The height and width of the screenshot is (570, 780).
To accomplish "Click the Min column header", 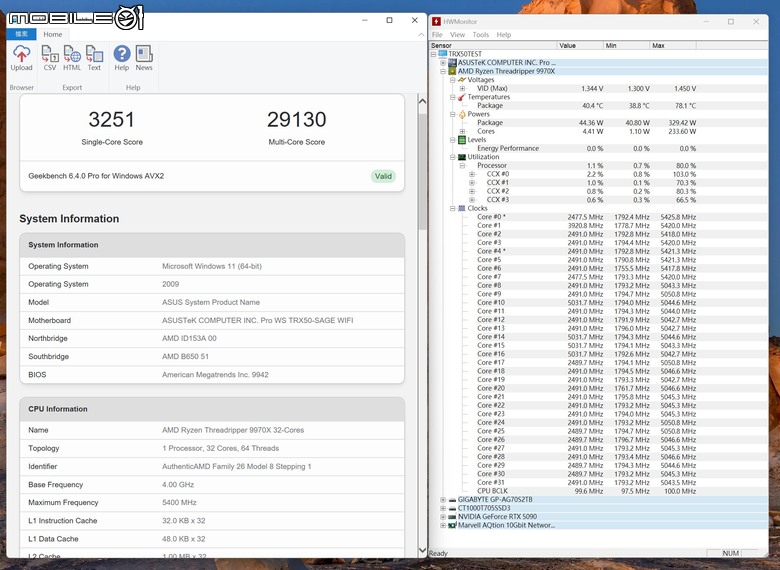I will [x=627, y=45].
